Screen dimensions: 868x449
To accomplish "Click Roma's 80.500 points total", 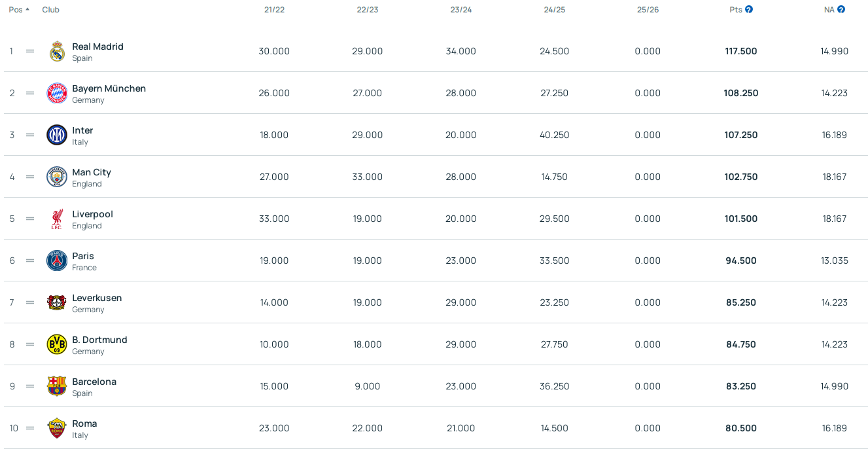I will [740, 428].
